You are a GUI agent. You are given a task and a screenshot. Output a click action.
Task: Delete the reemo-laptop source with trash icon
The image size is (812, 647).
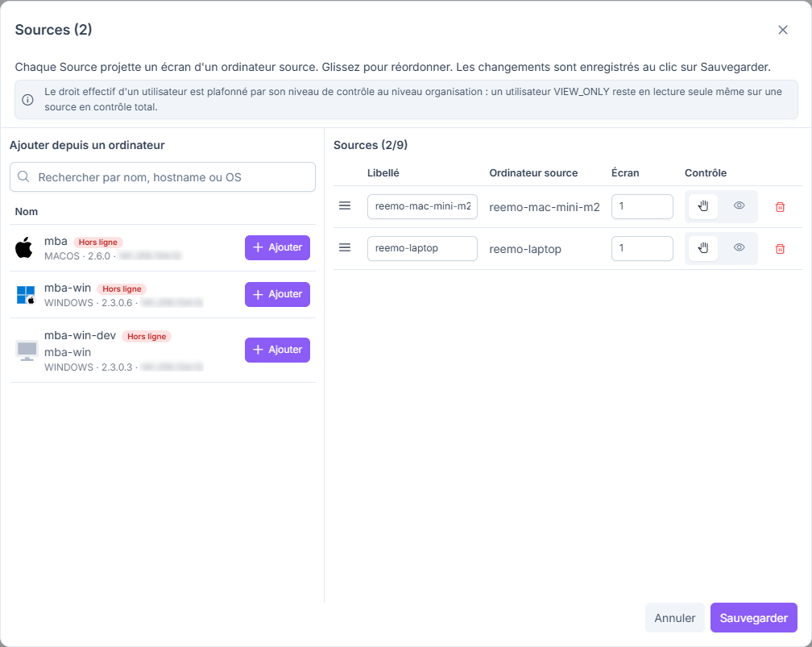point(780,249)
